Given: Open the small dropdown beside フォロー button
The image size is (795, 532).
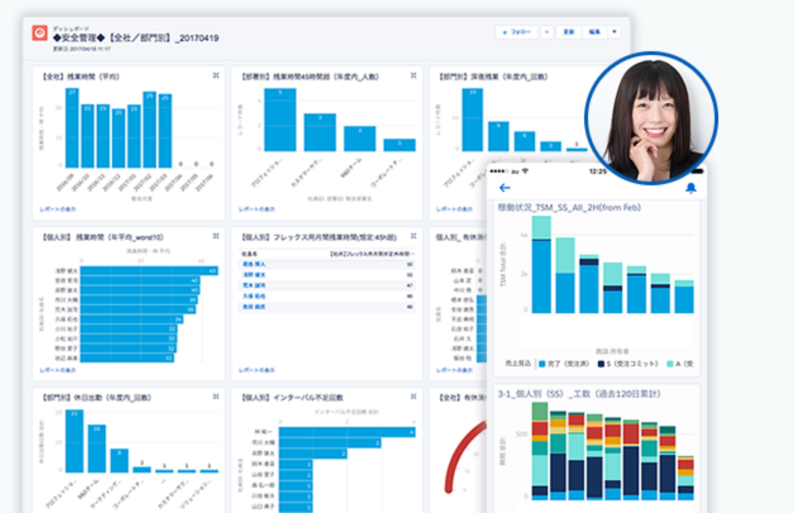Looking at the screenshot, I should [547, 32].
